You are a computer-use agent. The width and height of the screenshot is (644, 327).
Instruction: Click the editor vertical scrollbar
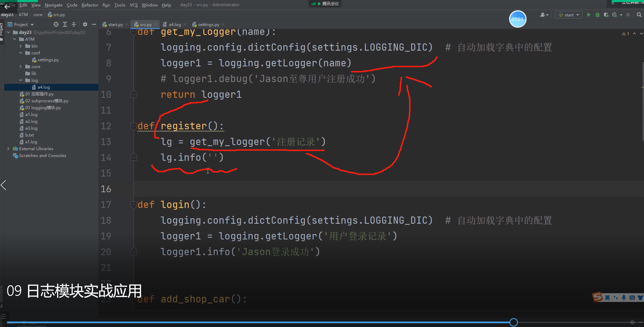click(642, 101)
